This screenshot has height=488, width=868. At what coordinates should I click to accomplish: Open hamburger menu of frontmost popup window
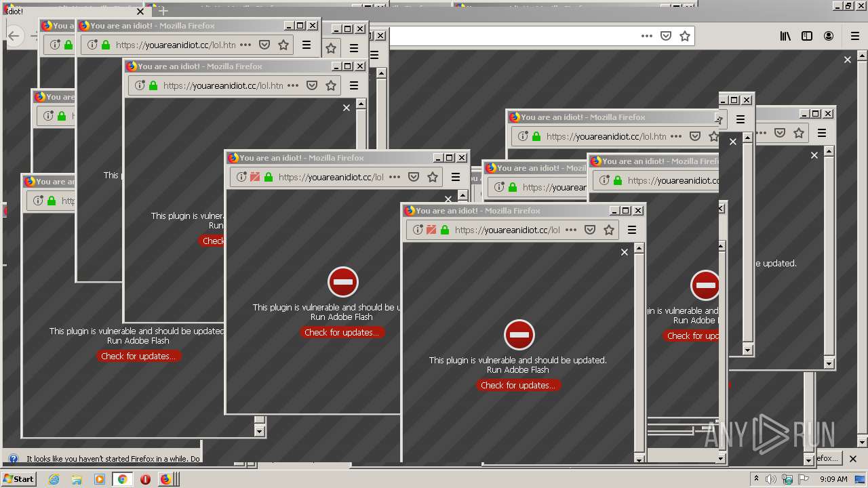(632, 230)
